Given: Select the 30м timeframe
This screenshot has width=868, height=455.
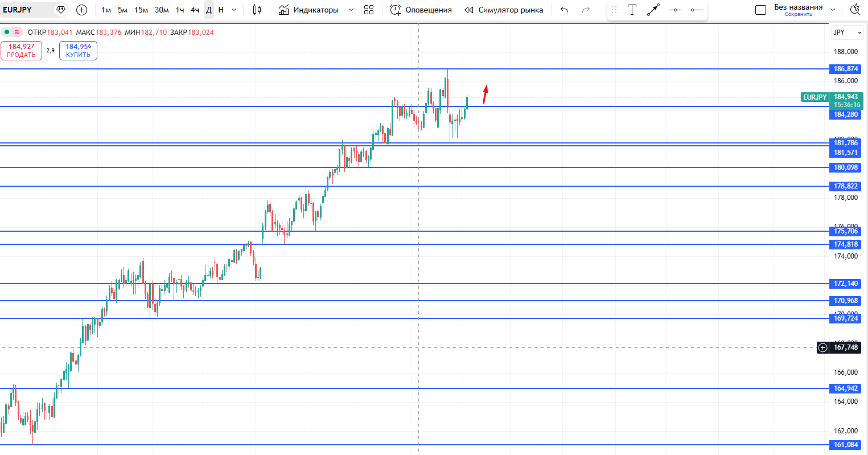Looking at the screenshot, I should tap(162, 10).
